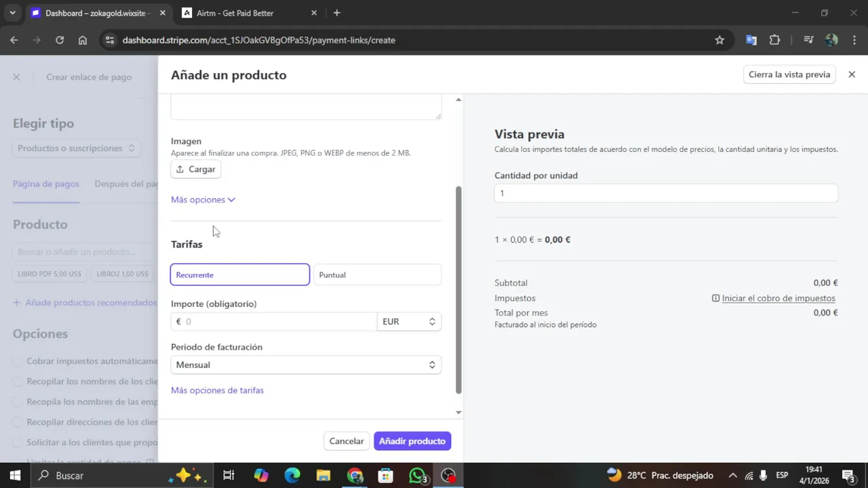Image resolution: width=868 pixels, height=488 pixels.
Task: Bookmark this page with star icon
Action: 719,40
